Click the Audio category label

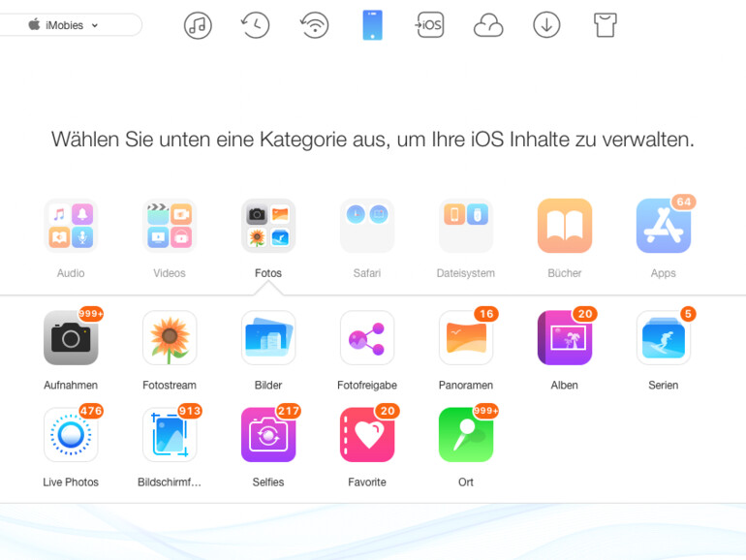coord(71,273)
